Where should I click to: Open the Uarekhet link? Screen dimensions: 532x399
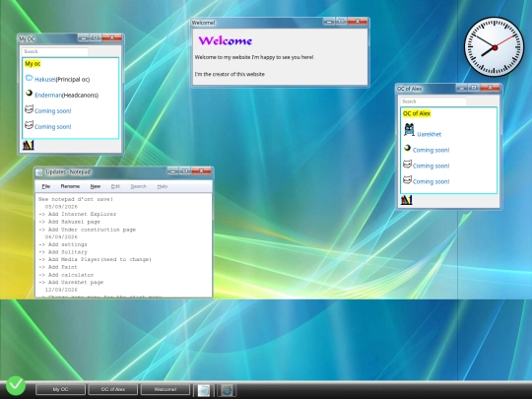point(430,134)
